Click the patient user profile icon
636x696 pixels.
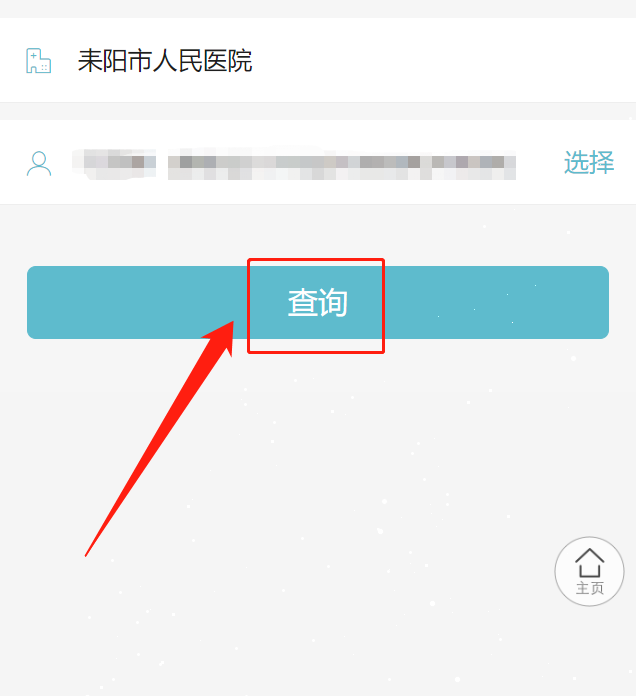tap(39, 164)
